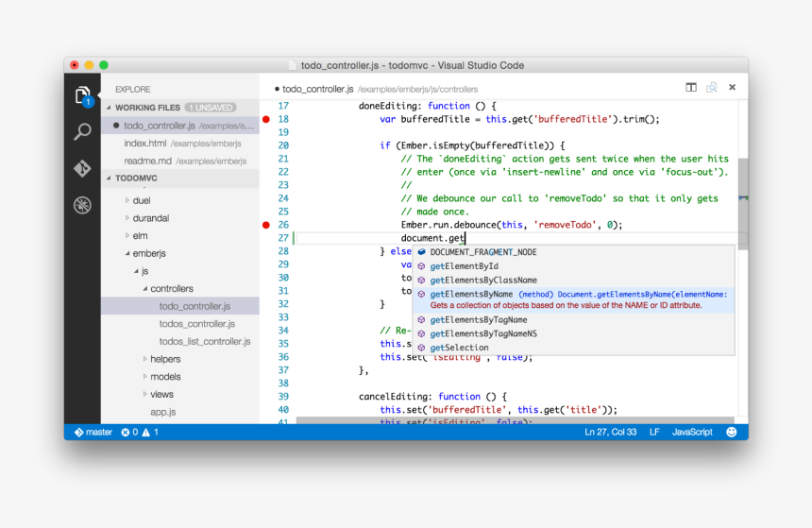The height and width of the screenshot is (528, 812).
Task: Toggle the breakpoint on line 26
Action: coord(266,225)
